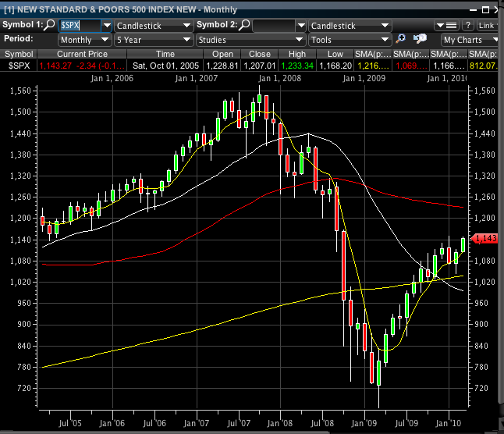This screenshot has height=434, width=504.
Task: Click the Symbol 1 search magnifier icon
Action: pyautogui.click(x=51, y=25)
